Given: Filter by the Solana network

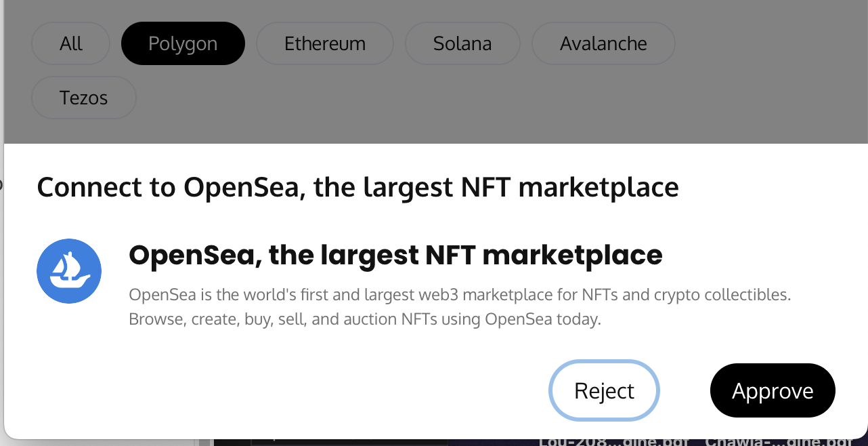Looking at the screenshot, I should coord(462,43).
